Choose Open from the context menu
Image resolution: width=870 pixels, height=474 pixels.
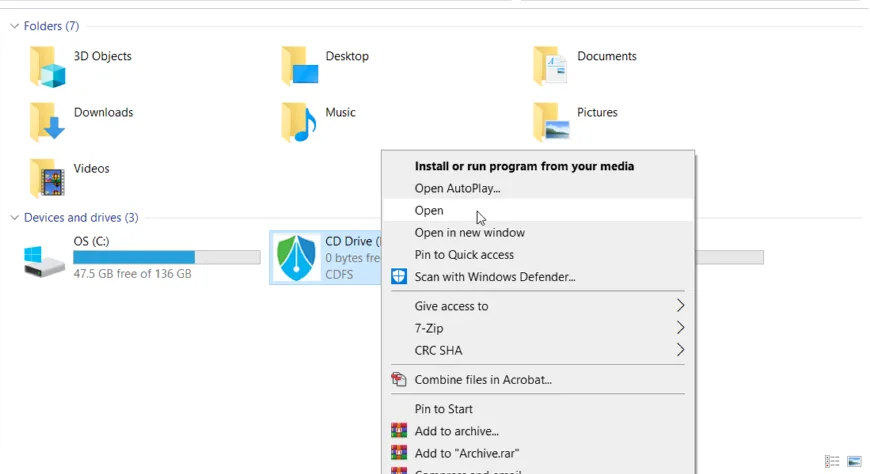538,210
